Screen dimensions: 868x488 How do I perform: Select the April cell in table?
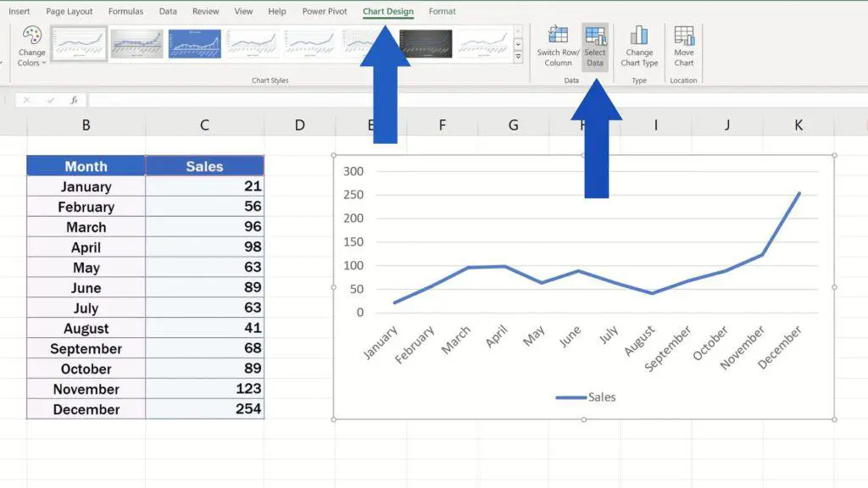click(x=86, y=247)
